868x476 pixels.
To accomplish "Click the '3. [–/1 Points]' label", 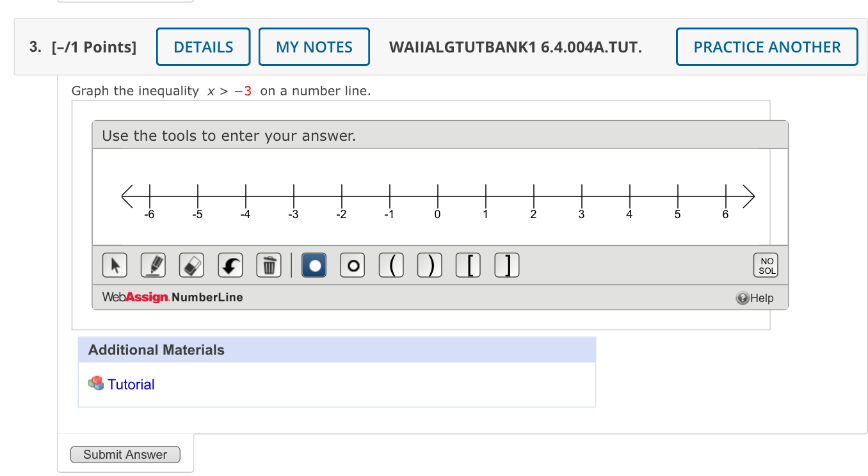I will pyautogui.click(x=83, y=47).
